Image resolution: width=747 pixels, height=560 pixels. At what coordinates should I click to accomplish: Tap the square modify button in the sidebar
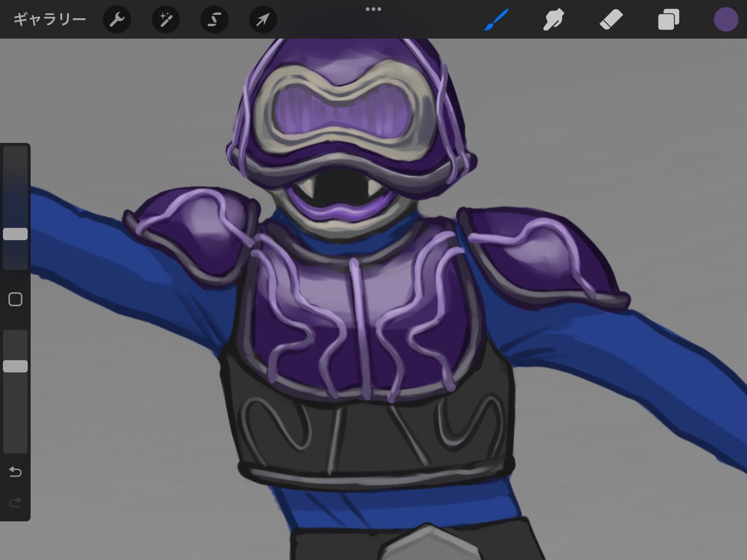[x=16, y=300]
